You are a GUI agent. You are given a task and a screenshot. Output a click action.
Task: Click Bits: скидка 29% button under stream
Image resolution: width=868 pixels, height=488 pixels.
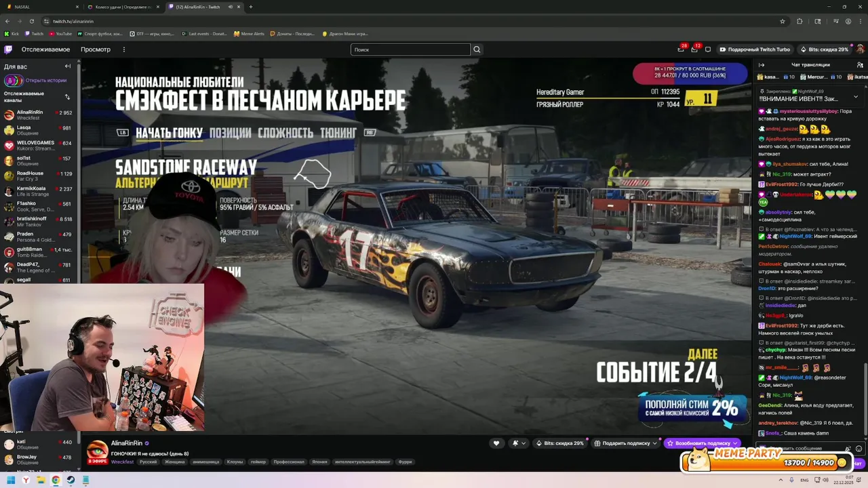click(x=560, y=443)
